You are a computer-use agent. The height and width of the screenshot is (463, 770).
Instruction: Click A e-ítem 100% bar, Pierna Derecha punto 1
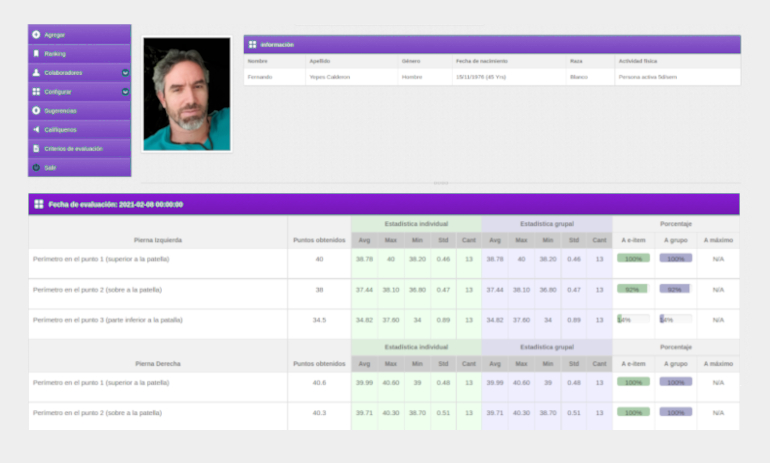[x=633, y=382]
